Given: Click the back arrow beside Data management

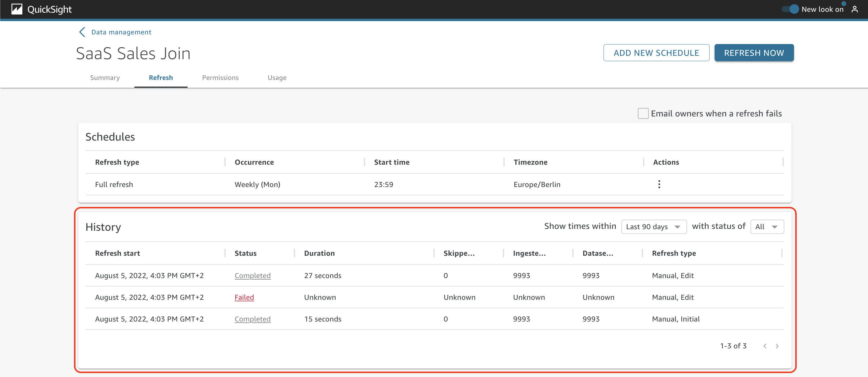Looking at the screenshot, I should click(82, 32).
